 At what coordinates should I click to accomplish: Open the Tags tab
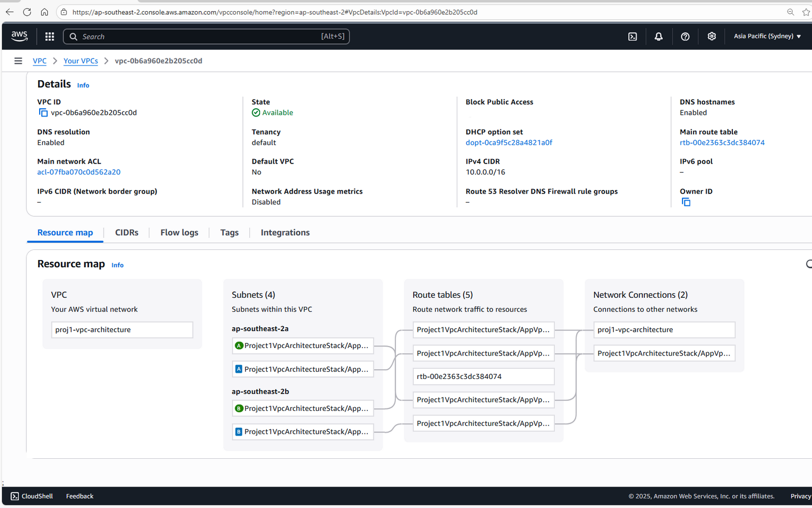coord(229,233)
